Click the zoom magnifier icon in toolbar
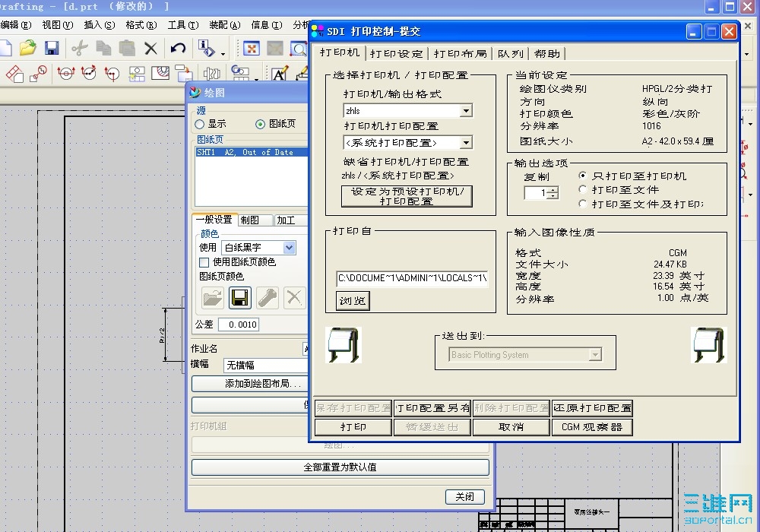Image resolution: width=760 pixels, height=532 pixels. tap(299, 48)
